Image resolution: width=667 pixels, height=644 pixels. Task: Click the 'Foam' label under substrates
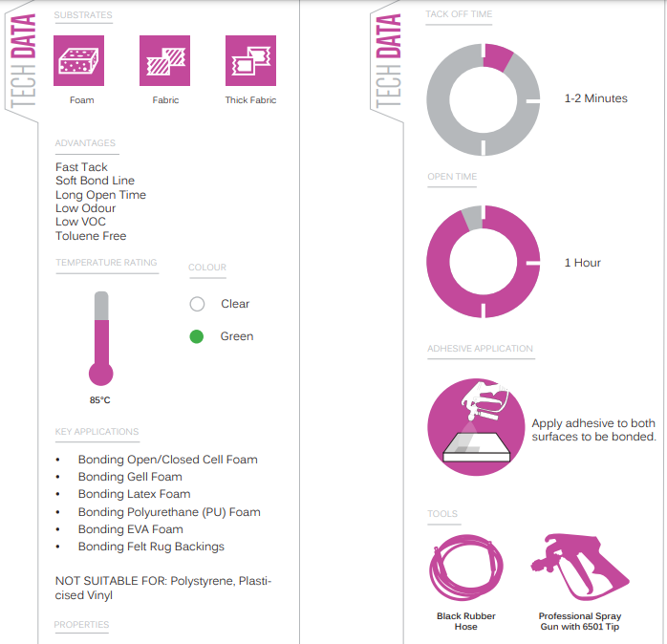81,100
